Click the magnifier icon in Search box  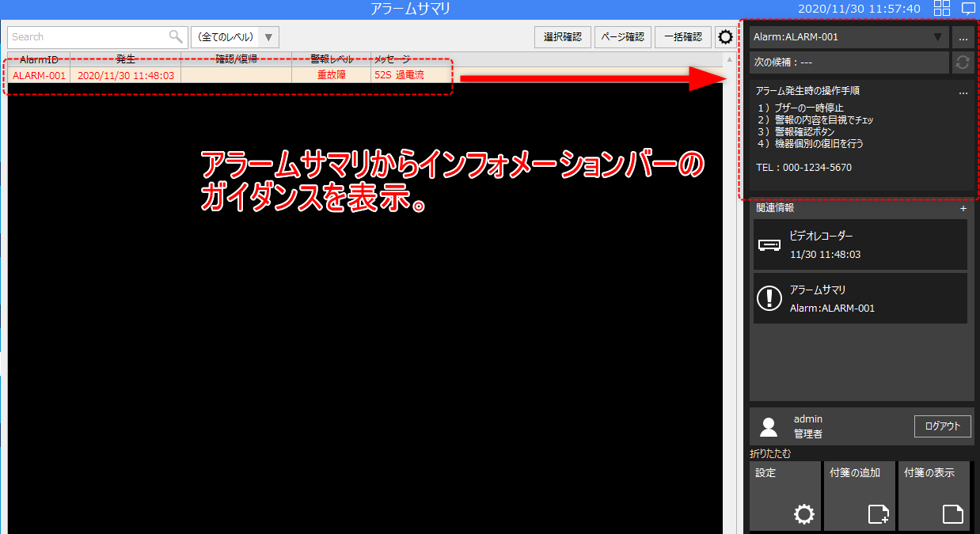pyautogui.click(x=176, y=37)
